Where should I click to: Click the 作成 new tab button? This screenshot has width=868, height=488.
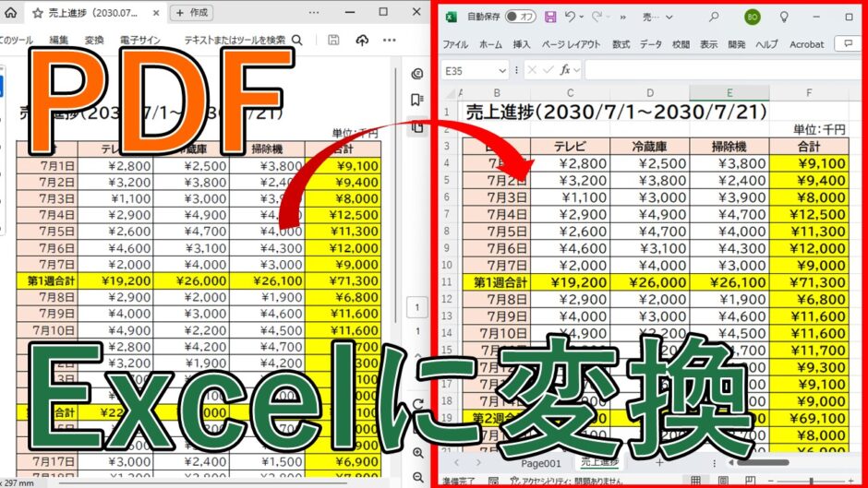(191, 13)
